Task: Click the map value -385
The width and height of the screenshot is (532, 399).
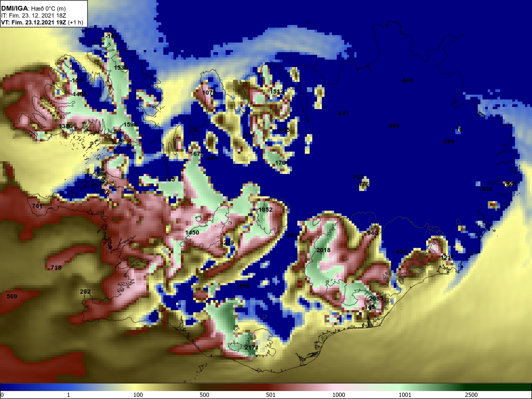Action: point(448,142)
